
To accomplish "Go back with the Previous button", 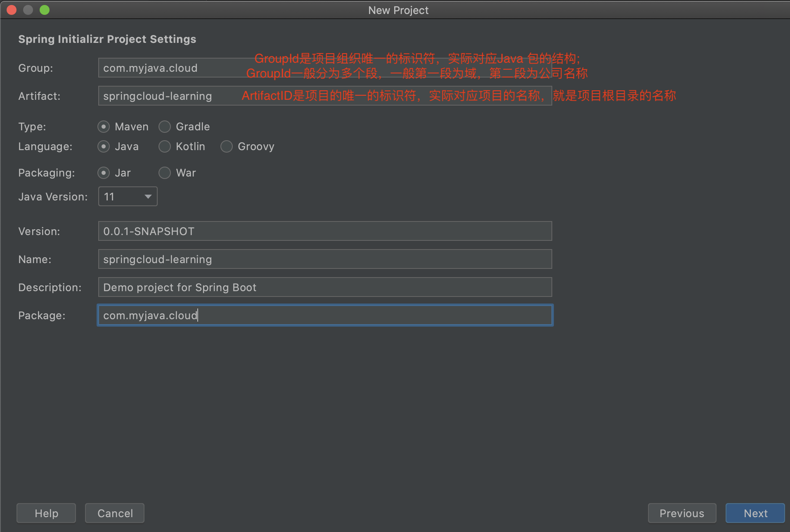I will (x=682, y=513).
